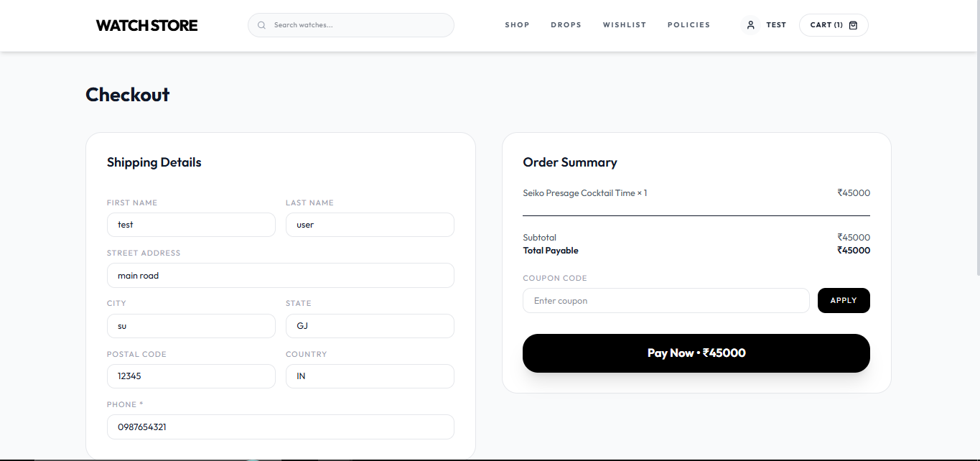
Task: Open the SHOP menu item
Action: point(517,24)
